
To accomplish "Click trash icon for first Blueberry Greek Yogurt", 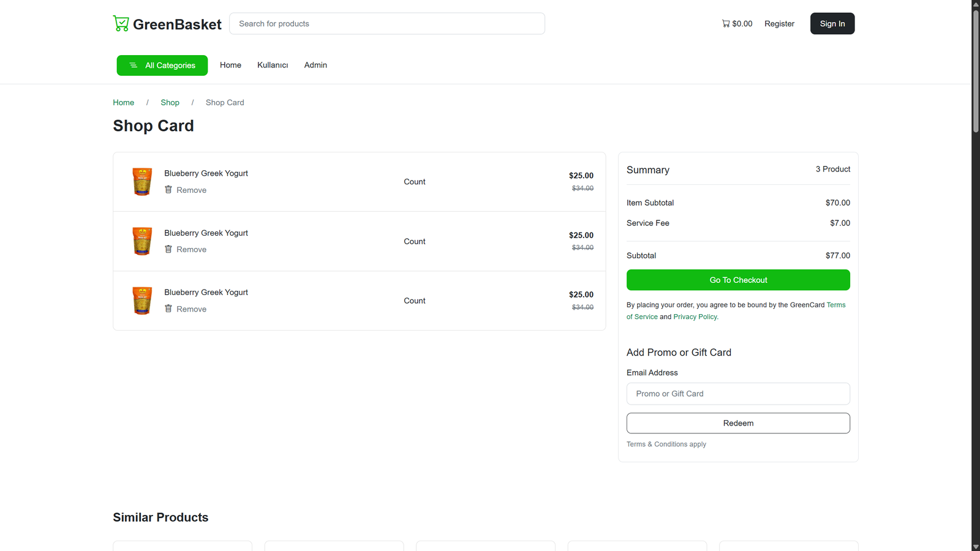I will [x=168, y=190].
